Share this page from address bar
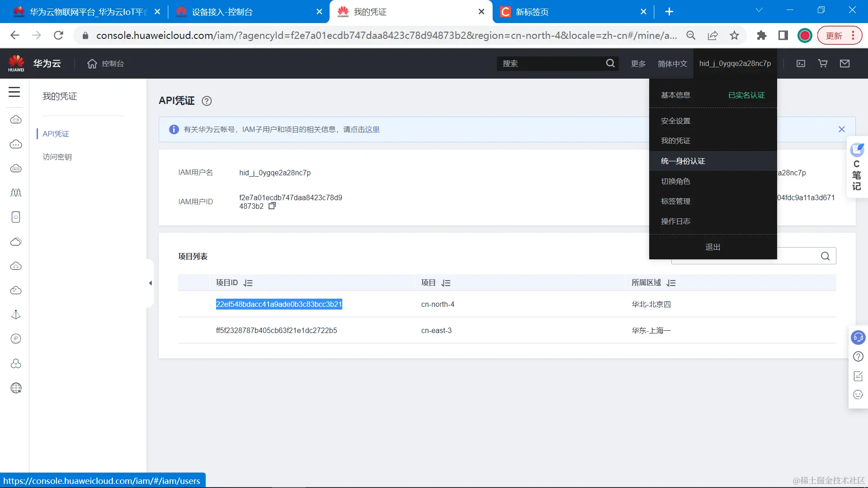This screenshot has height=488, width=868. click(712, 35)
